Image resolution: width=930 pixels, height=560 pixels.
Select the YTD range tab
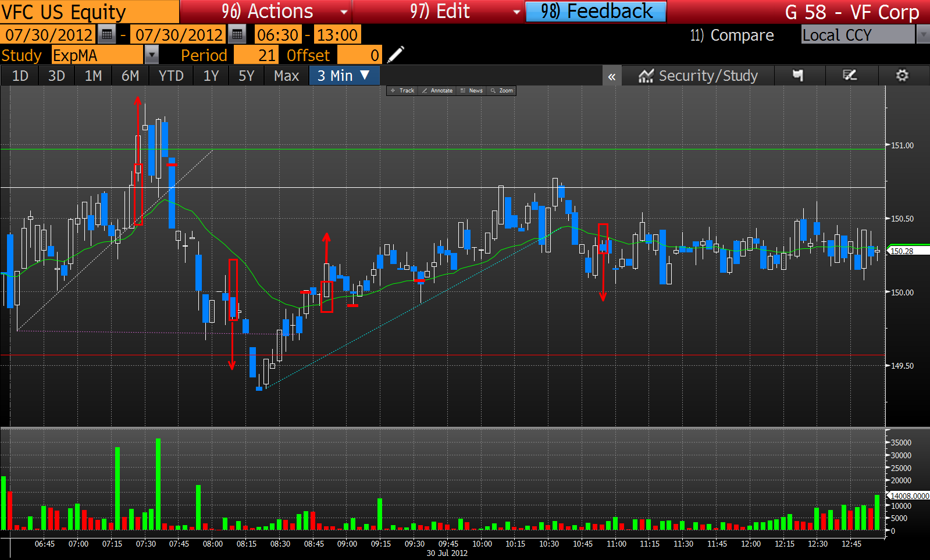pyautogui.click(x=171, y=76)
